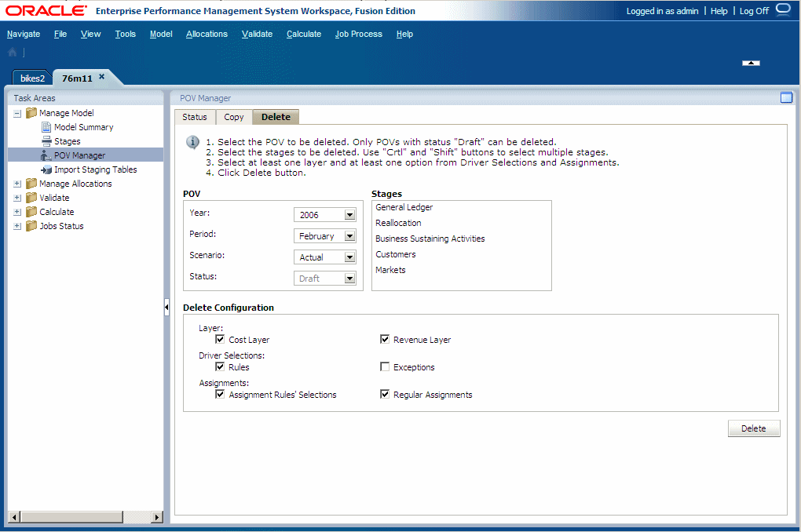
Task: Enable the Exceptions checkbox
Action: click(385, 366)
